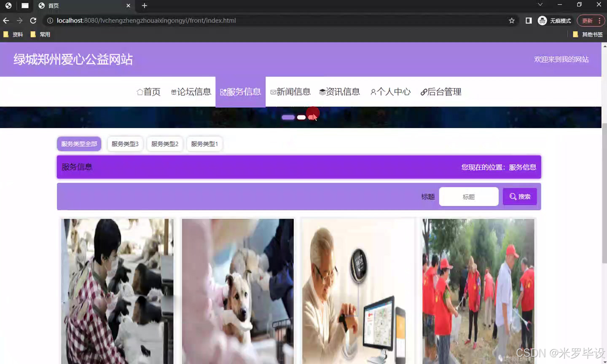The image size is (607, 364).
Task: Select the stack icon next to 资讯信息
Action: (322, 91)
